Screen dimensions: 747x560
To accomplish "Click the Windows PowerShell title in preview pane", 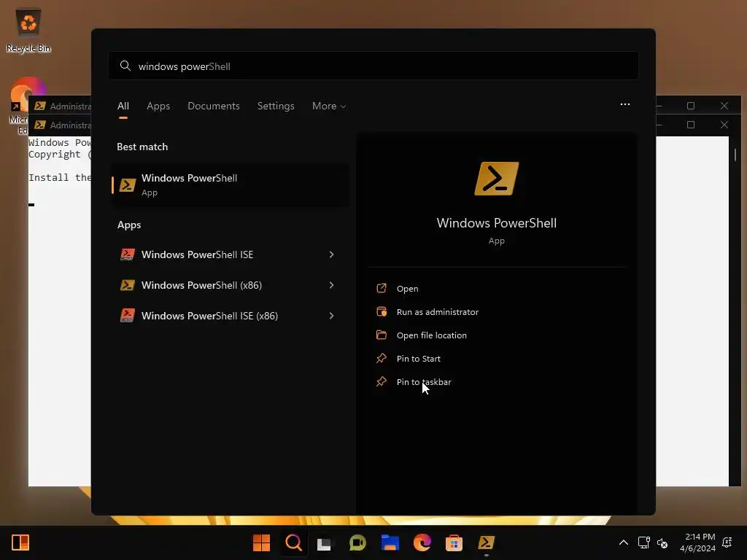I will [496, 223].
